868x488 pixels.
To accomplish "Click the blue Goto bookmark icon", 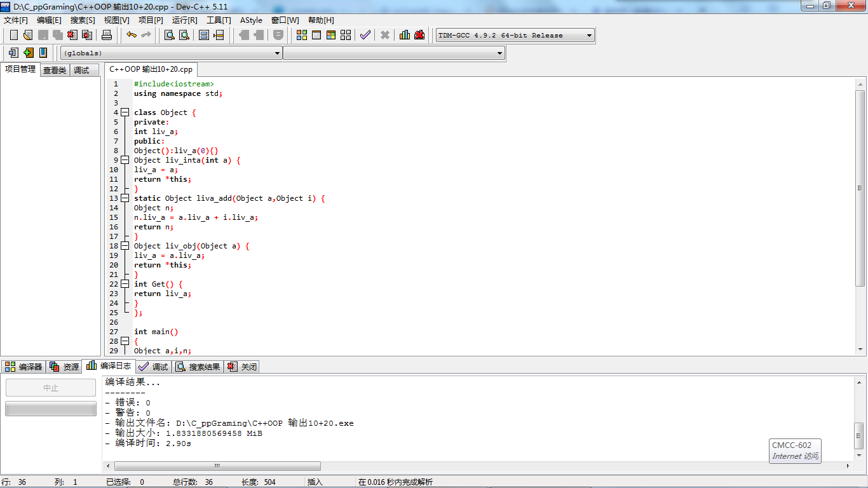I will [43, 53].
